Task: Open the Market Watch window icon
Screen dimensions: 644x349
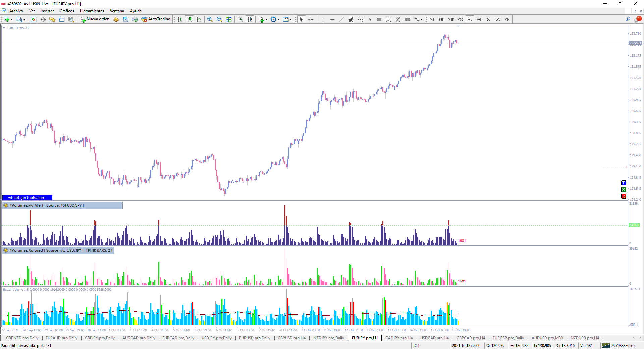Action: [34, 19]
